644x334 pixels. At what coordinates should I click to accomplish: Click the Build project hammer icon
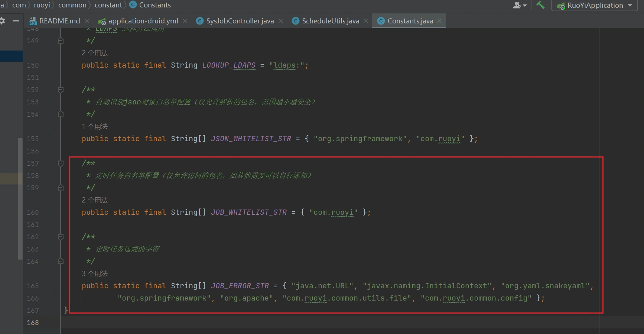540,5
